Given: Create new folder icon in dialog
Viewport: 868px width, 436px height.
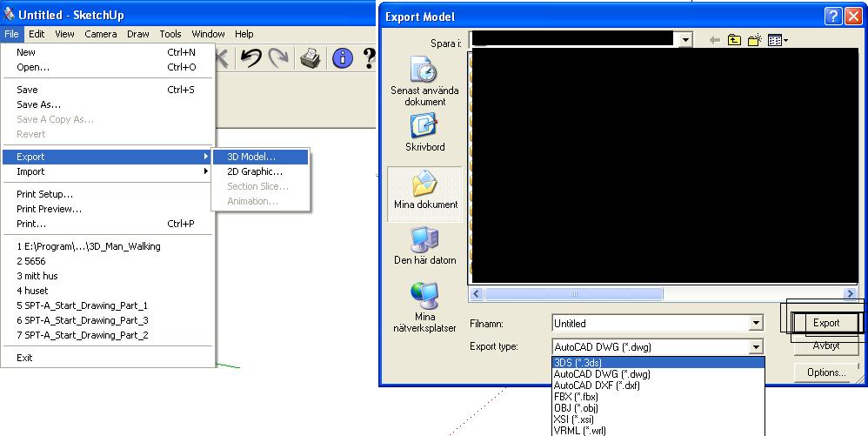Looking at the screenshot, I should [x=755, y=40].
